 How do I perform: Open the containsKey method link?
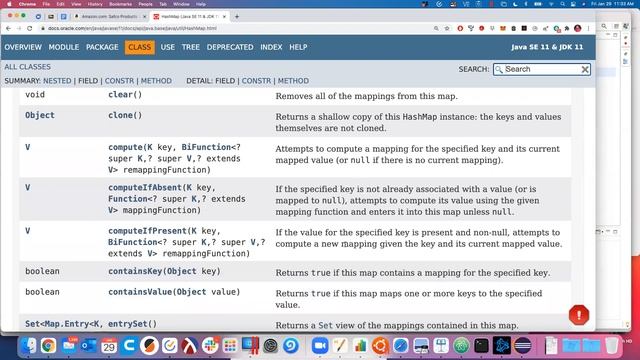[x=136, y=271]
